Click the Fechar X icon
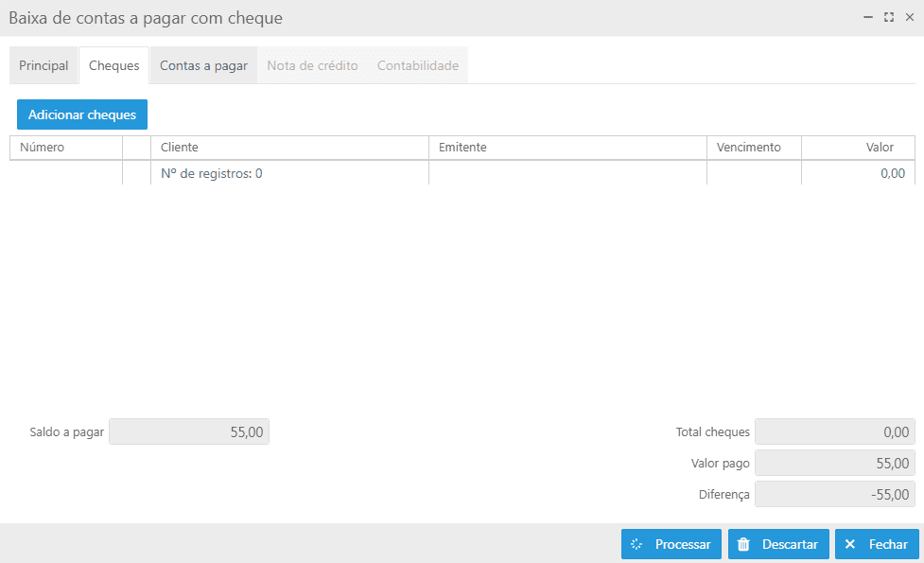The height and width of the screenshot is (563, 924). point(849,544)
